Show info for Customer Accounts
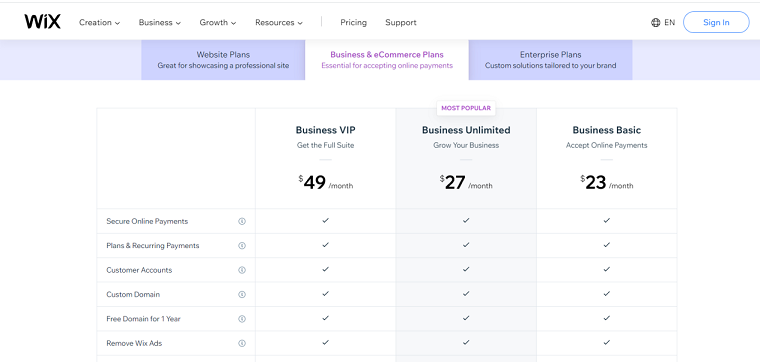Viewport: 760px width, 362px height. pos(242,270)
